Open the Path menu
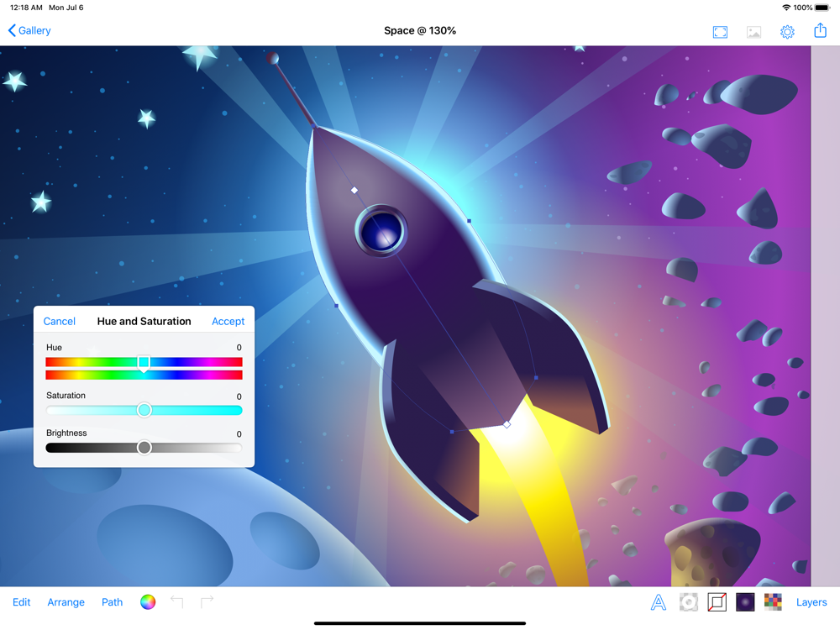The image size is (840, 630). [112, 602]
